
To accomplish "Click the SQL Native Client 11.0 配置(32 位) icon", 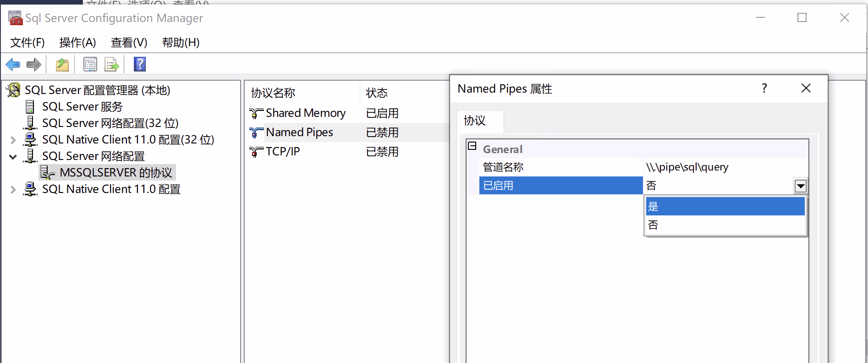I will click(30, 139).
